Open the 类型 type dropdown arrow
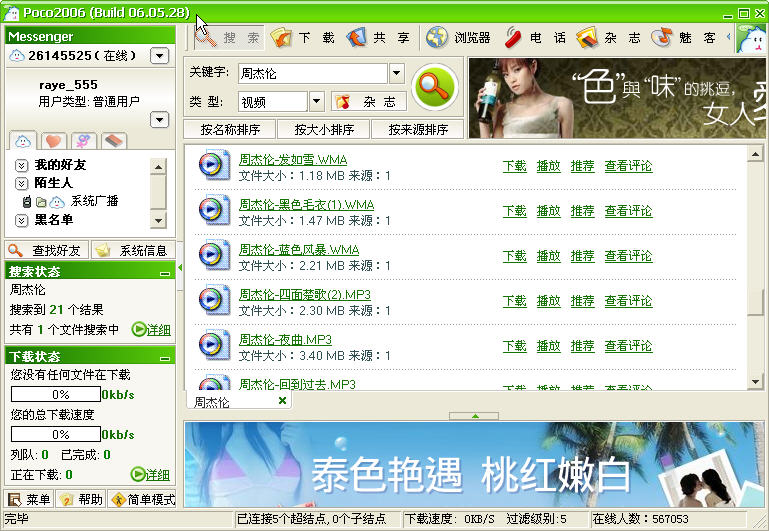 (x=316, y=101)
